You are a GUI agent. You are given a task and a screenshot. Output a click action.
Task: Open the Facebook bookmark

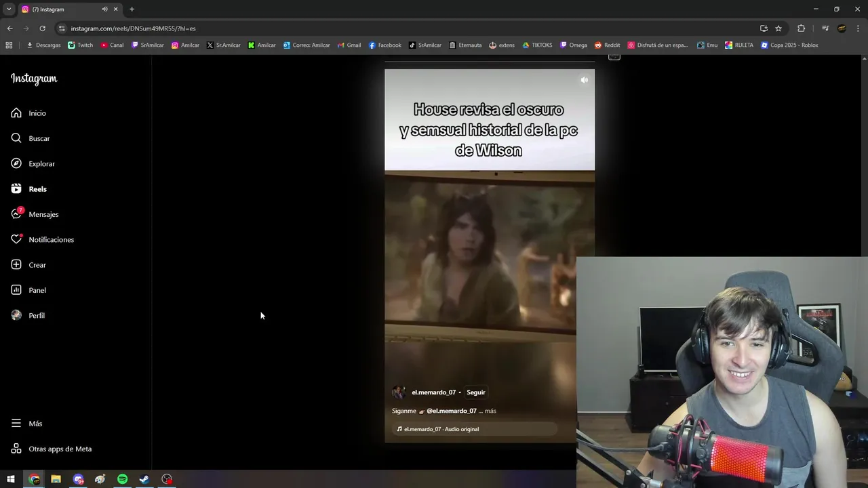coord(385,45)
